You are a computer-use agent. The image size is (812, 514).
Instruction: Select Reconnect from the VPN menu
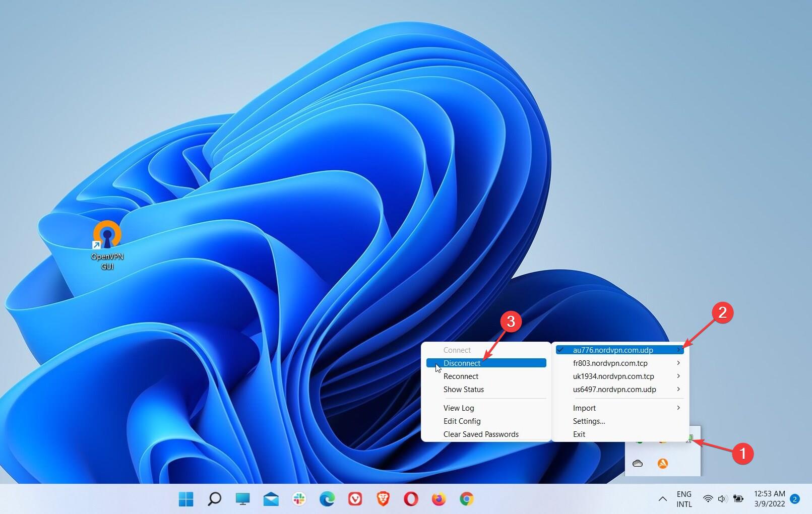tap(461, 376)
